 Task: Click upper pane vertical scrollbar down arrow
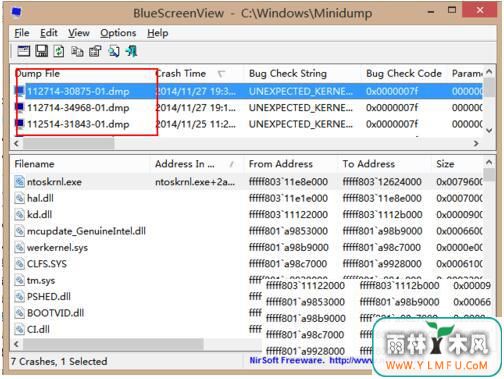click(x=489, y=130)
